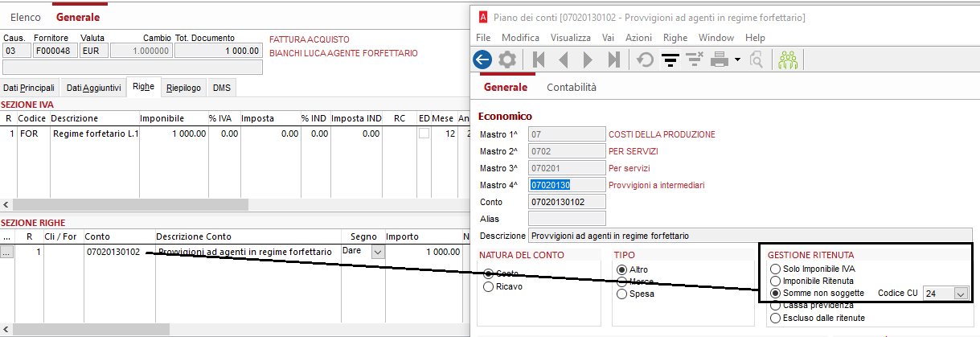Select Imponibile Ritenuta option

click(775, 281)
